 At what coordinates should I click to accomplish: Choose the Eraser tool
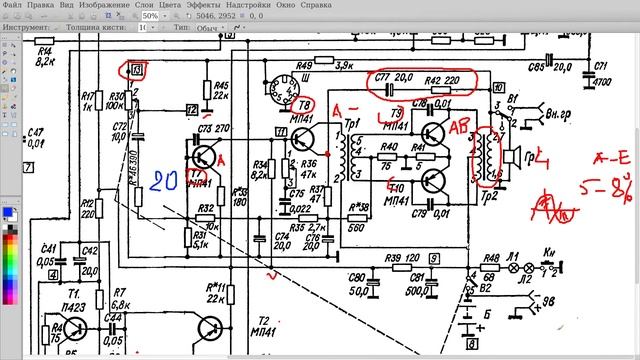pos(13,88)
